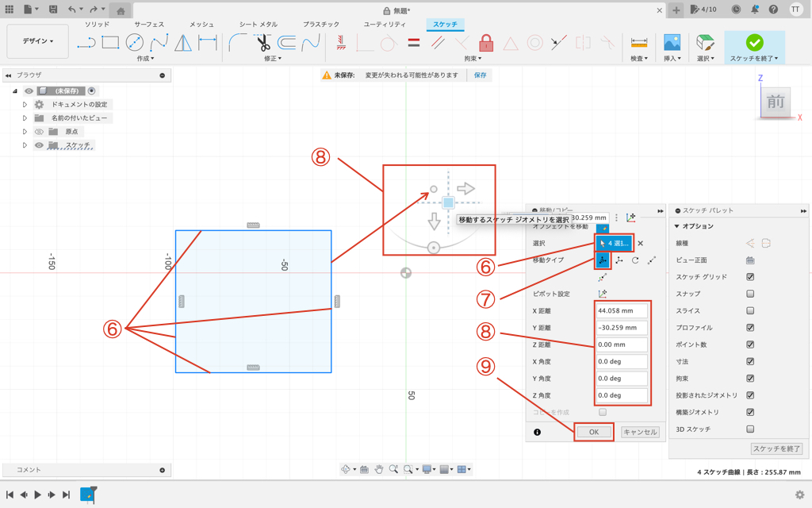Viewport: 812px width, 508px height.
Task: Select the free move type icon
Action: coord(603,260)
